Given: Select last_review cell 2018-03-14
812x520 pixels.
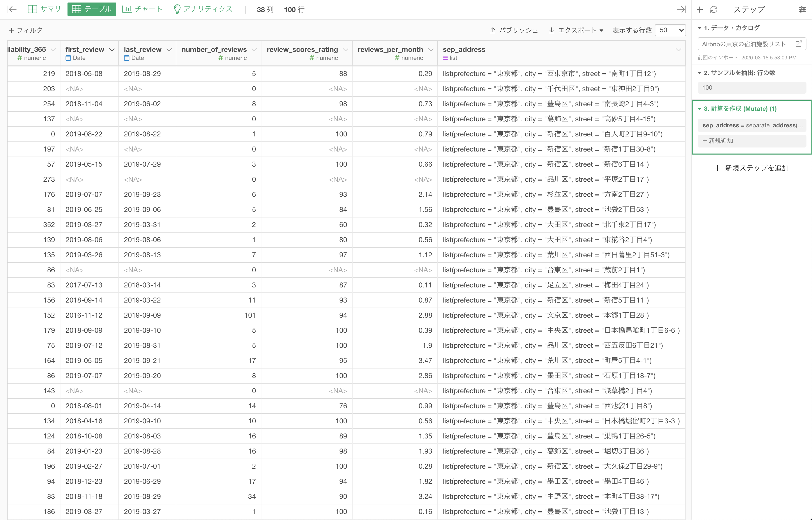Looking at the screenshot, I should [x=147, y=285].
